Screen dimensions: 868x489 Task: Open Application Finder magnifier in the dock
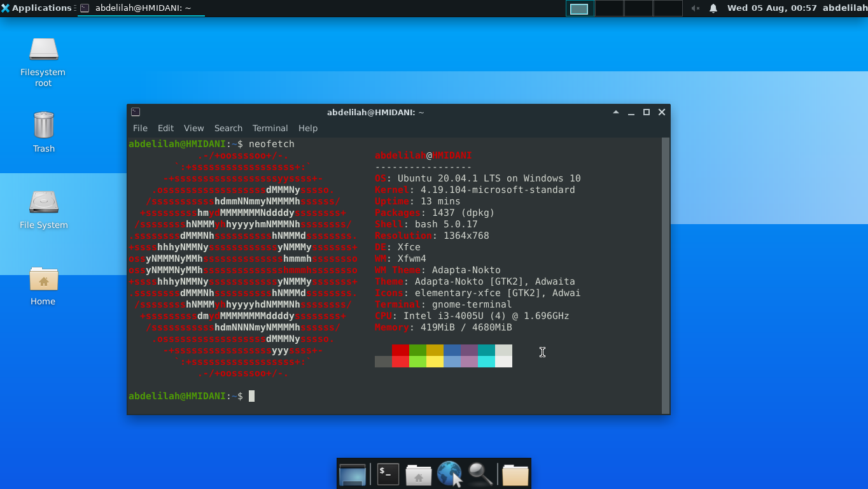[x=480, y=474]
